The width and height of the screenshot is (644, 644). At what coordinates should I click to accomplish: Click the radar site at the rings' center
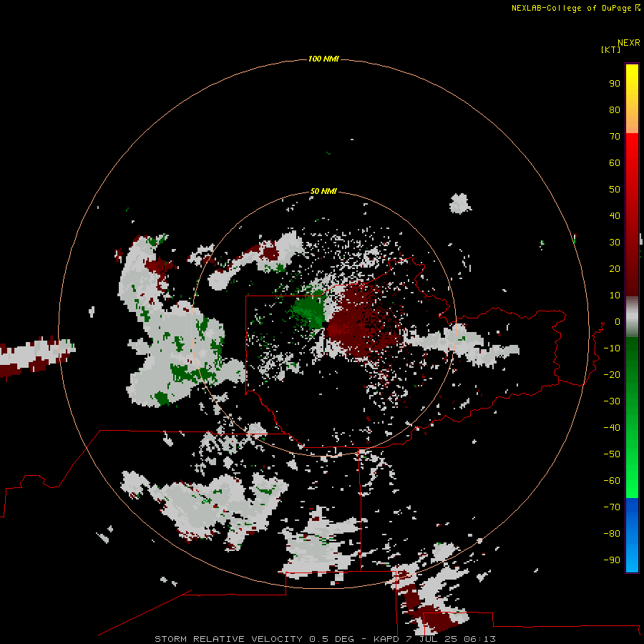(x=323, y=324)
